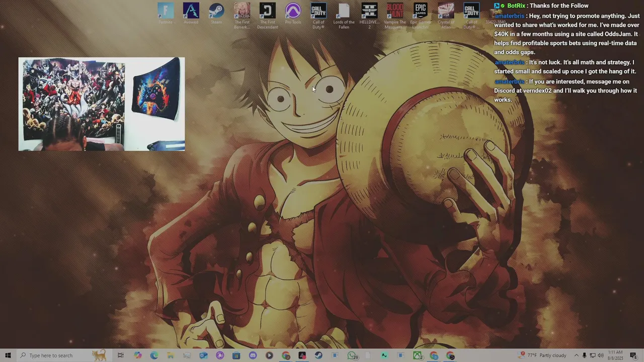Click the BotRix chat username
Screen dimensions: 644x362
[x=516, y=6]
